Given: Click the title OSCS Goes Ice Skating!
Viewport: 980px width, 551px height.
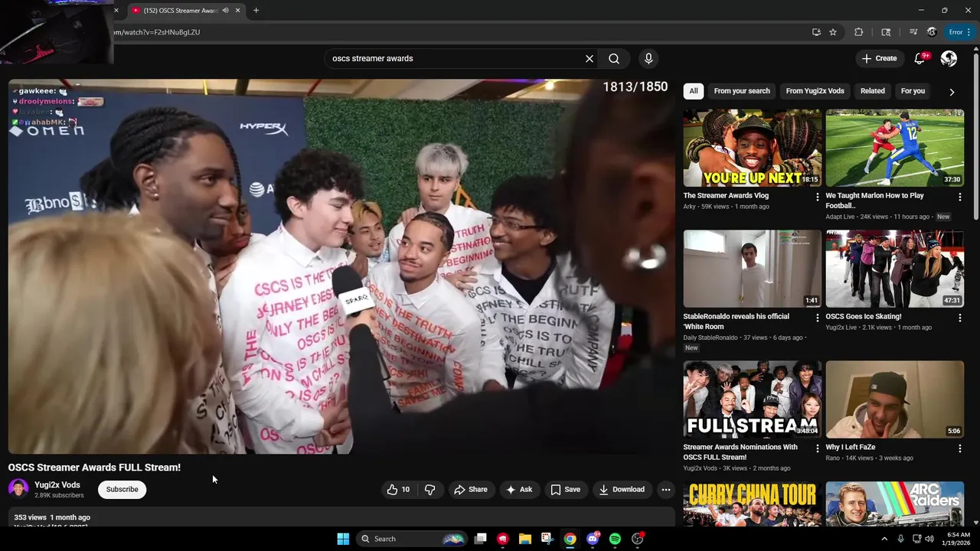Looking at the screenshot, I should (x=864, y=316).
